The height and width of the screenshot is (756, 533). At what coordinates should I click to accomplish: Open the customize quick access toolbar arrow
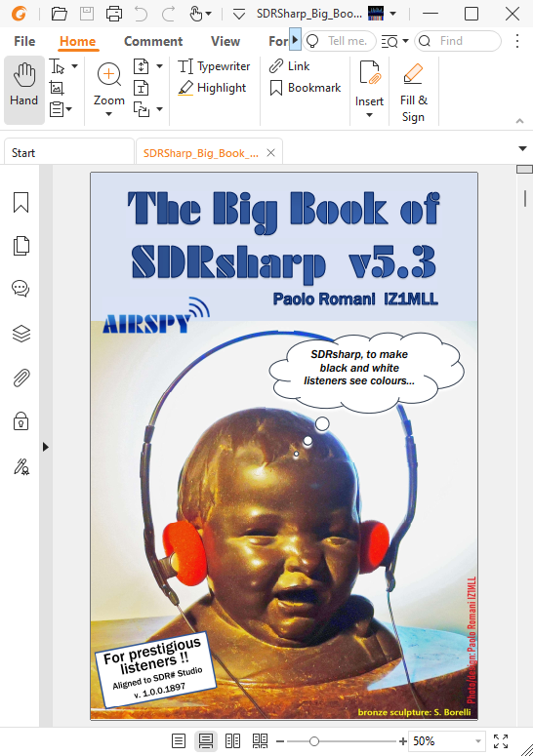click(239, 14)
